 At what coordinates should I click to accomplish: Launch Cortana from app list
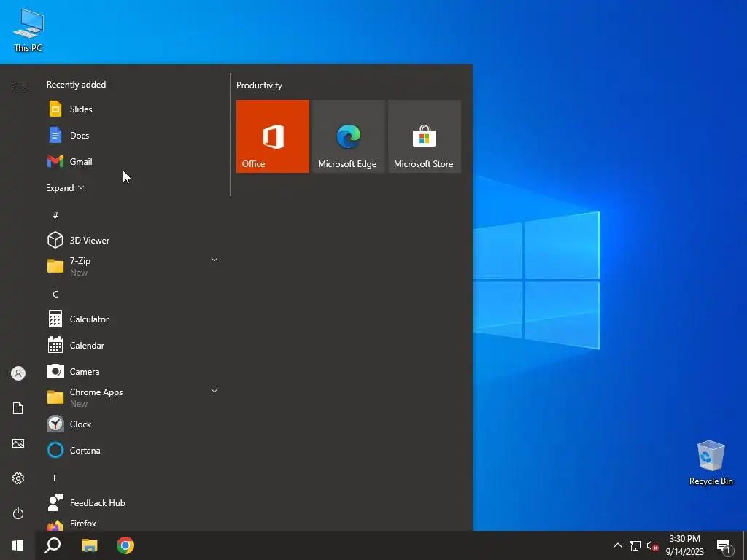[133, 450]
